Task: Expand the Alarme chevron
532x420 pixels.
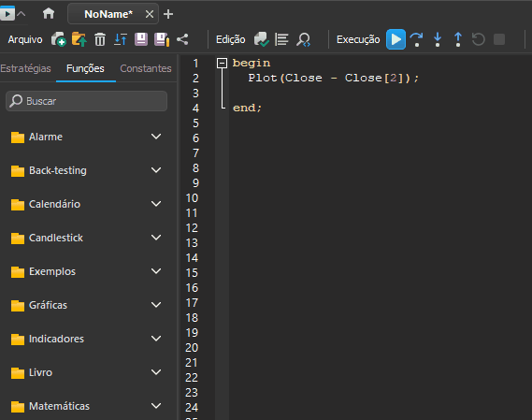Action: click(156, 137)
